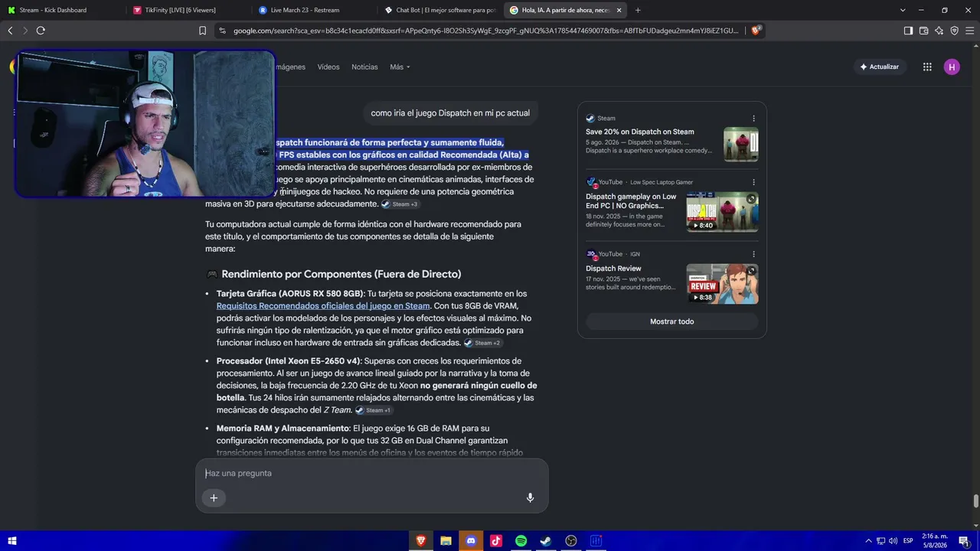The height and width of the screenshot is (551, 980).
Task: Open options for the Low Spec Laptop Gamer result
Action: point(753,182)
